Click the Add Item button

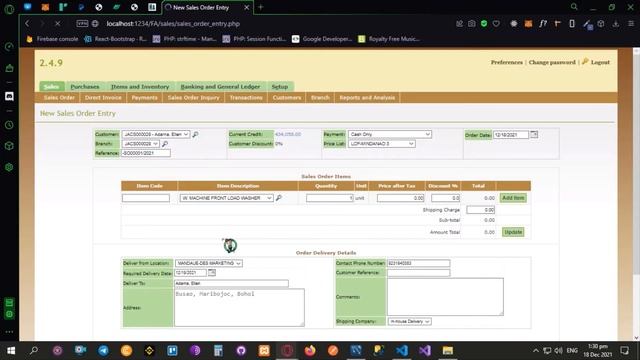tap(513, 198)
